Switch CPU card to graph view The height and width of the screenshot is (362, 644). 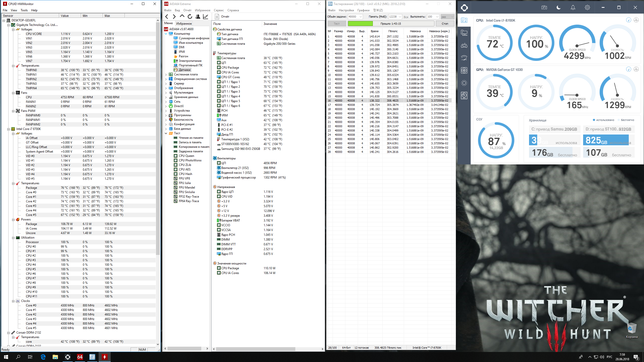click(636, 20)
